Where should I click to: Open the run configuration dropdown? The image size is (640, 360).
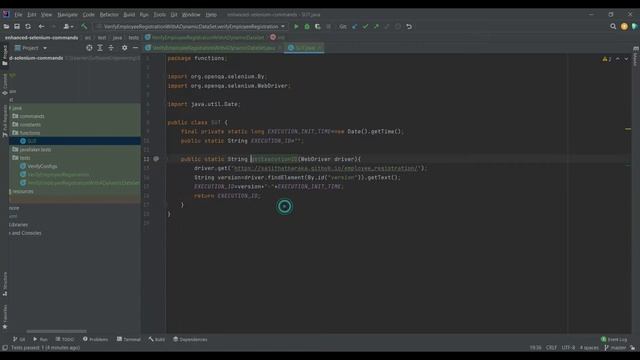point(191,27)
